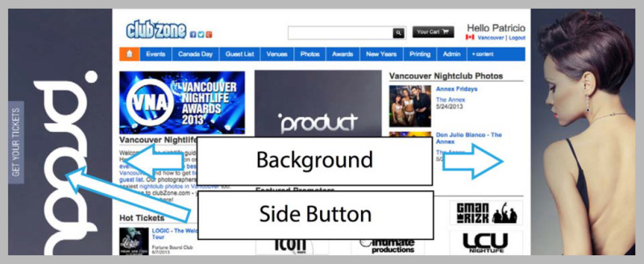Open the Admin menu item
Viewport: 644px width, 264px height.
[452, 54]
